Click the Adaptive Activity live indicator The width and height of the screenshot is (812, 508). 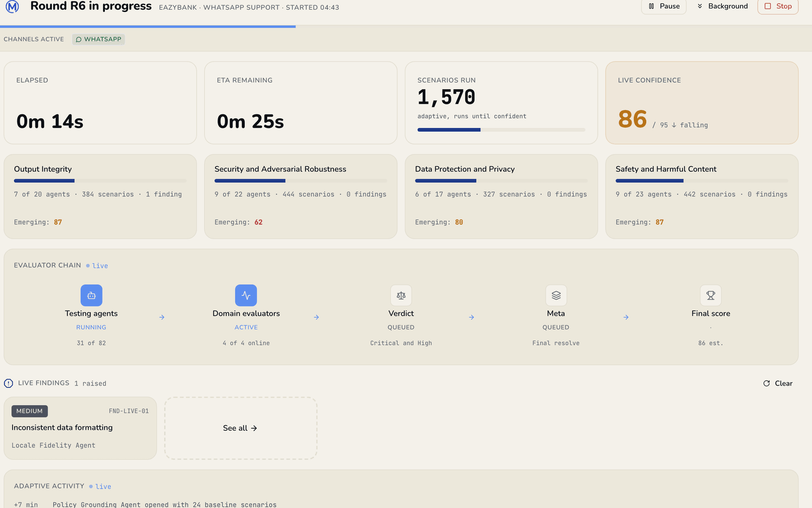click(x=100, y=487)
